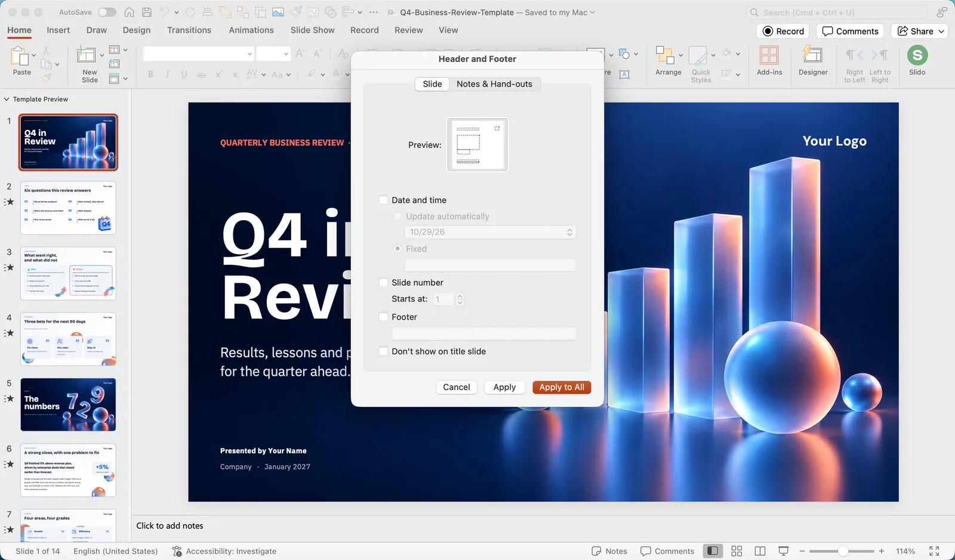Switch to Notes & Hand-outs tab

pos(494,84)
